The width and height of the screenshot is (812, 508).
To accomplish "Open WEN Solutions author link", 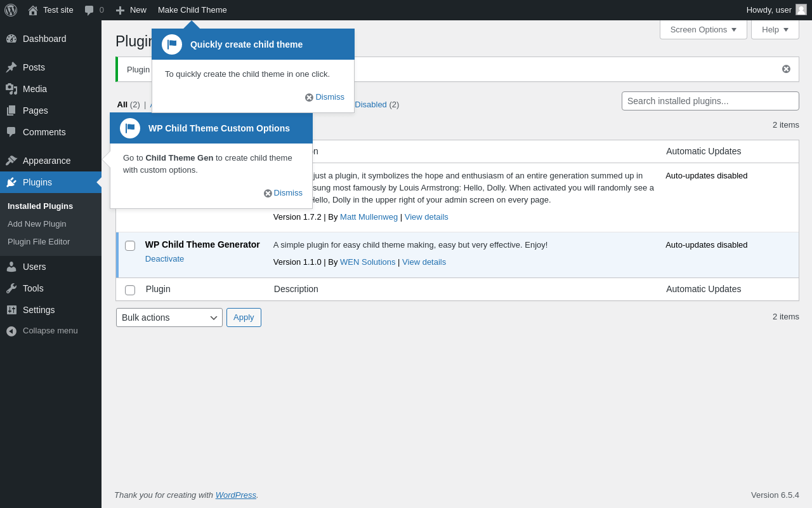I will [367, 262].
